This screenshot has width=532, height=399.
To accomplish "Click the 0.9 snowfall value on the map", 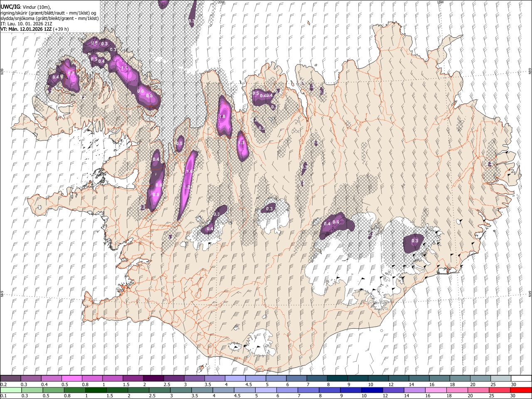I will point(156,195).
